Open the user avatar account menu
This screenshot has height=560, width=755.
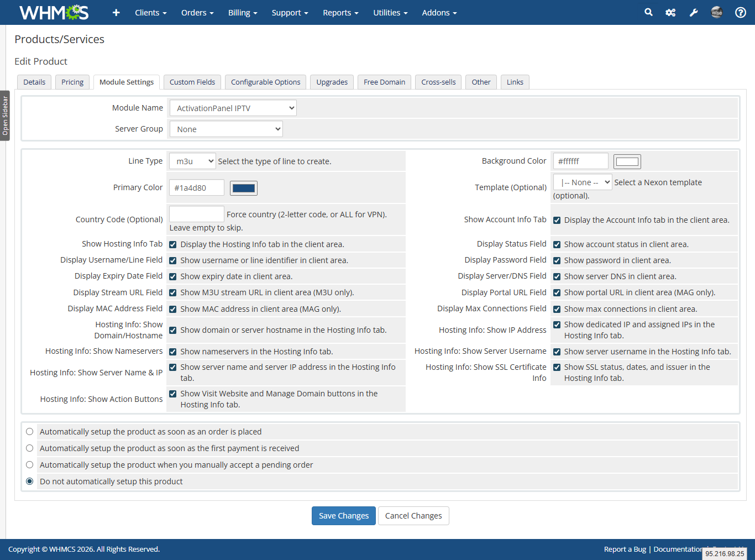coord(717,12)
